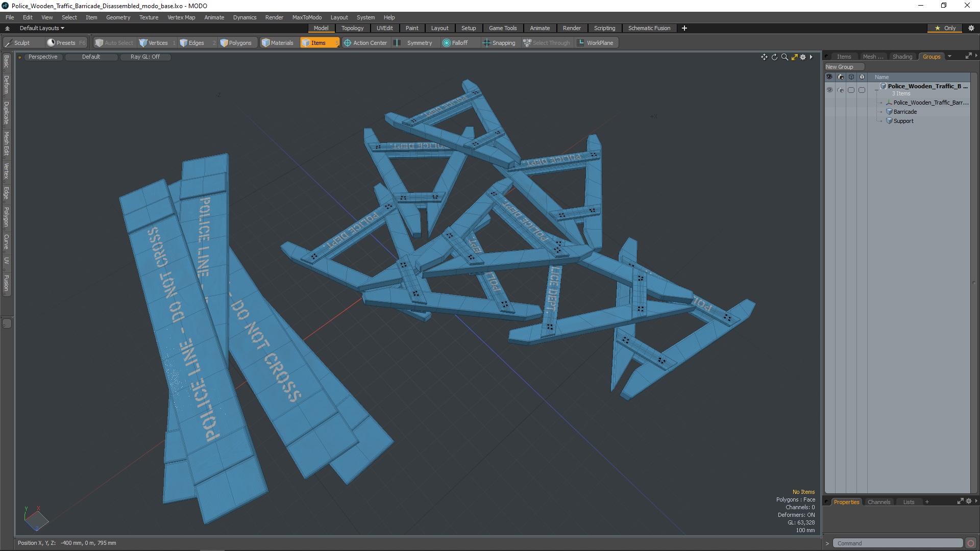The image size is (980, 551).
Task: Open the Texture menu
Action: (x=149, y=17)
